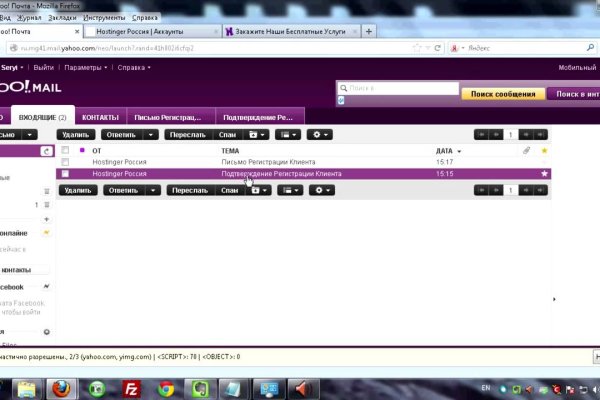
Task: Click the view layout icon in the bottom toolbar
Action: 290,190
